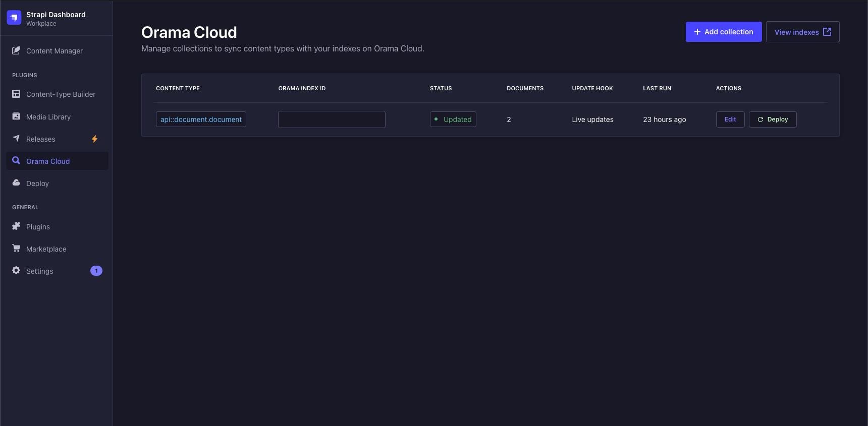Click the Orama Index ID column header
Viewport: 868px width, 426px height.
coord(302,88)
